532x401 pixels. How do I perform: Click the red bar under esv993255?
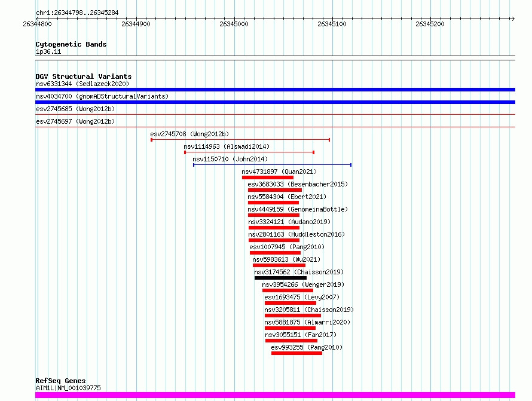tap(297, 353)
